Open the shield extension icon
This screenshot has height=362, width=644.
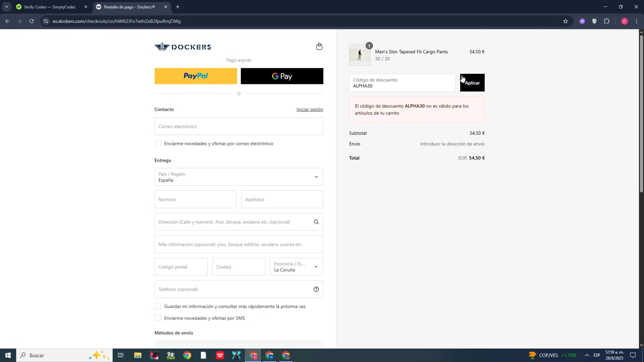tap(594, 21)
